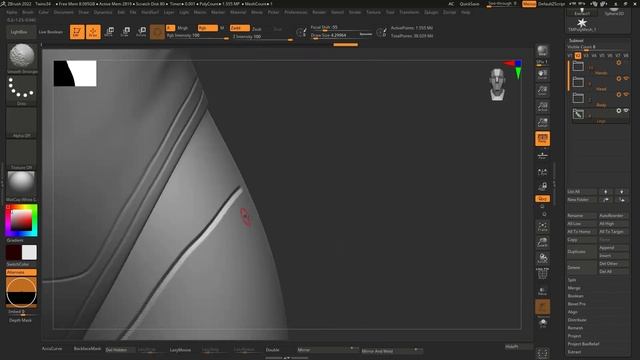Expand the Align section in Subtool

click(572, 312)
